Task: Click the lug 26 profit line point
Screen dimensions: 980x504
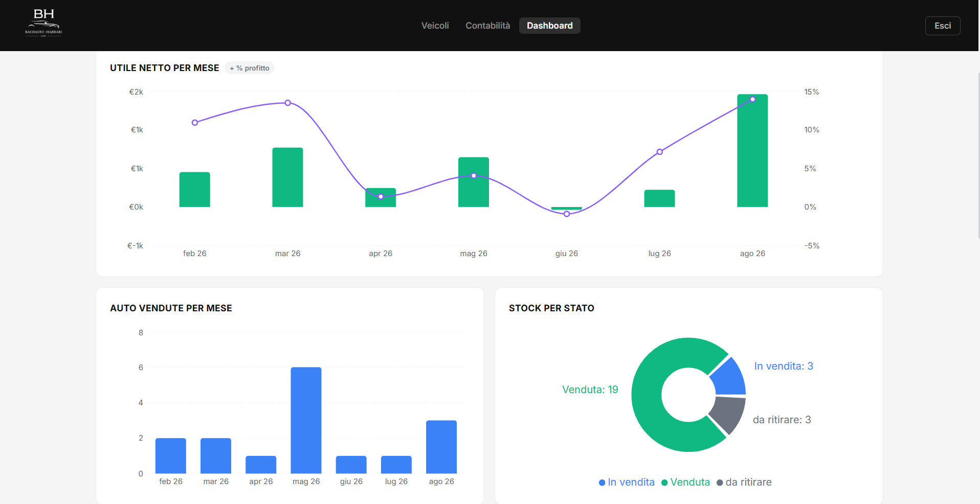Action: point(660,152)
